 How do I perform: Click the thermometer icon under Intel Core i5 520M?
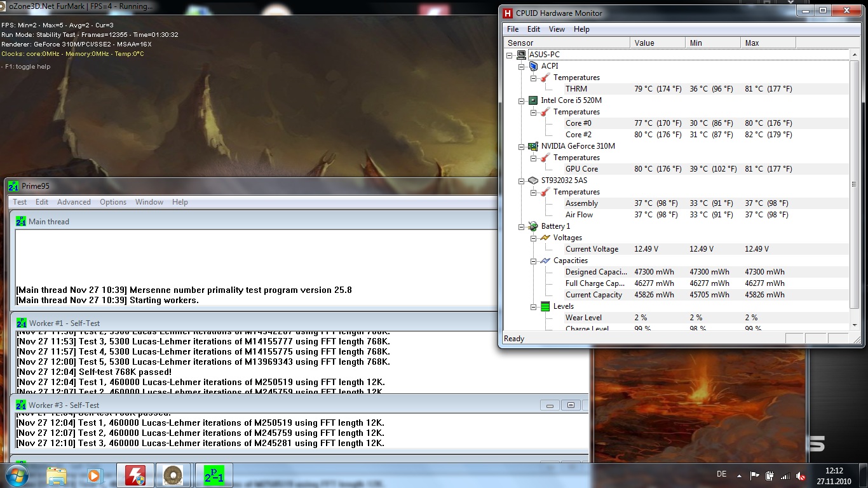(x=545, y=112)
